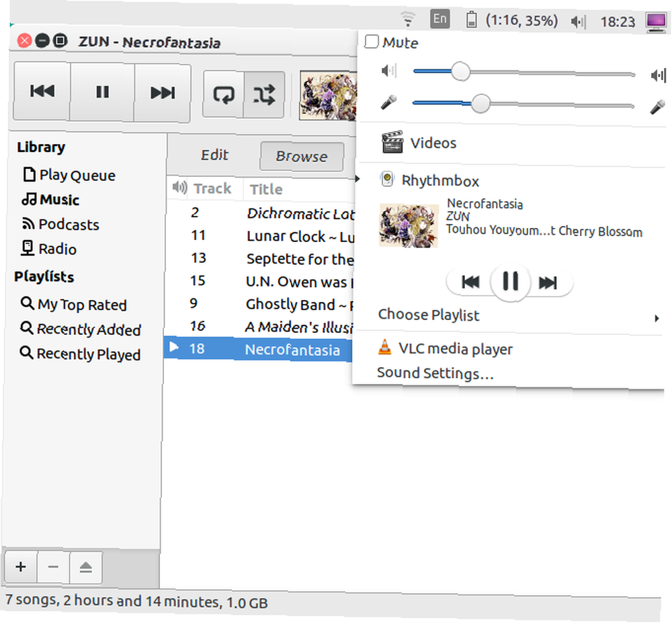Open the session menu monitor icon
Viewport: 672px width, 624px height.
click(x=656, y=22)
